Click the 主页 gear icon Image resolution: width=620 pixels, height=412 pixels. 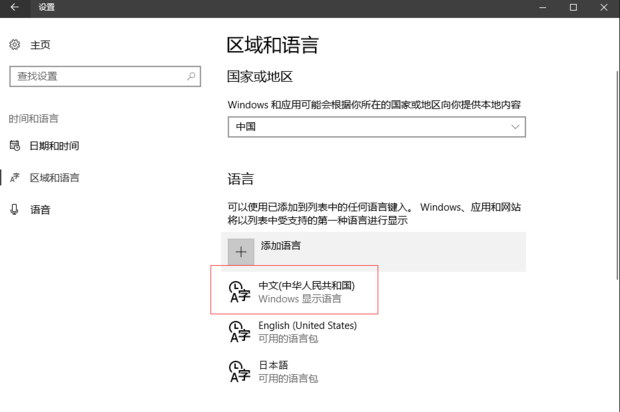15,45
